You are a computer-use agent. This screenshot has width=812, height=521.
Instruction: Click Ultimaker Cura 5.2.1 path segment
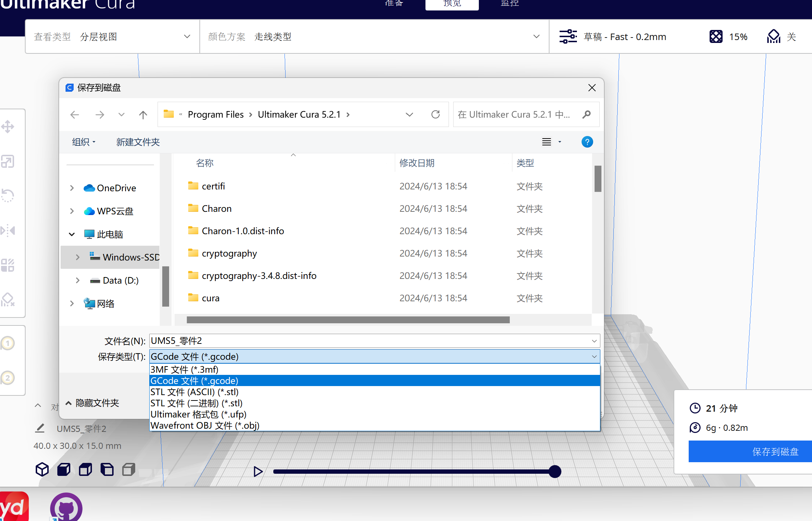click(299, 114)
